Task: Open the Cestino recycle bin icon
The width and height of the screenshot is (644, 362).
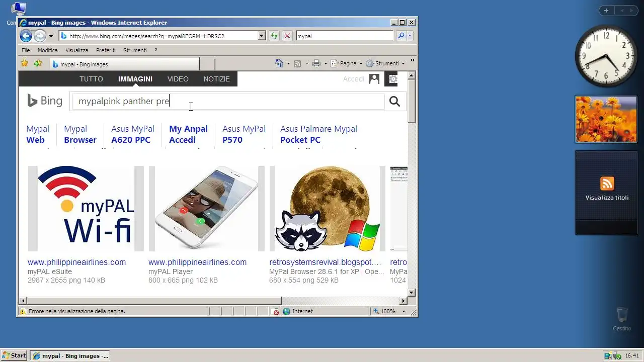Action: coord(622,319)
